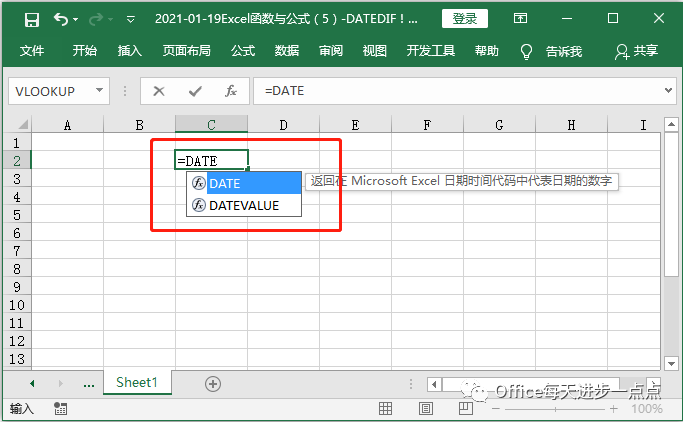Select row 1 header
The image size is (683, 422).
point(17,143)
